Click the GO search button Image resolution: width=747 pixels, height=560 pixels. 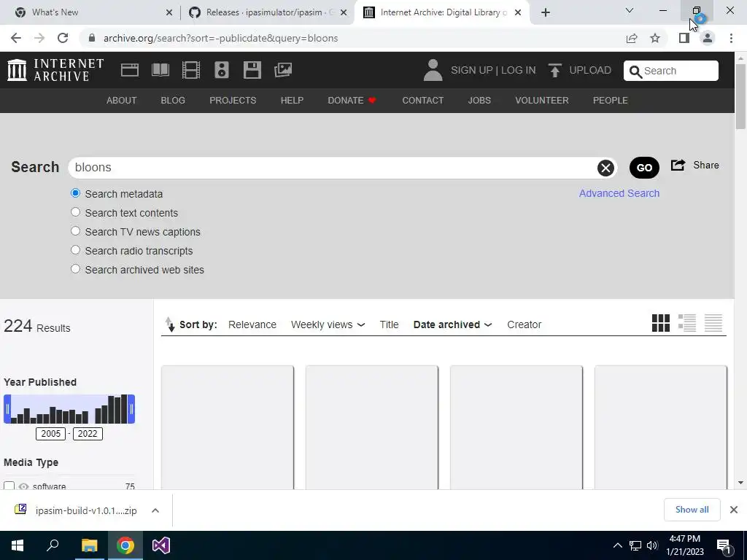644,168
